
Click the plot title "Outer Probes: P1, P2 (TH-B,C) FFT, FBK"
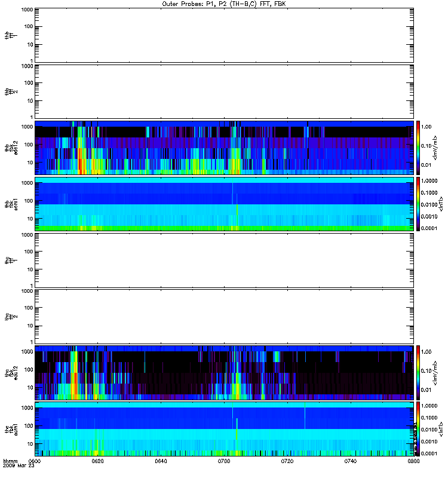pos(224,4)
